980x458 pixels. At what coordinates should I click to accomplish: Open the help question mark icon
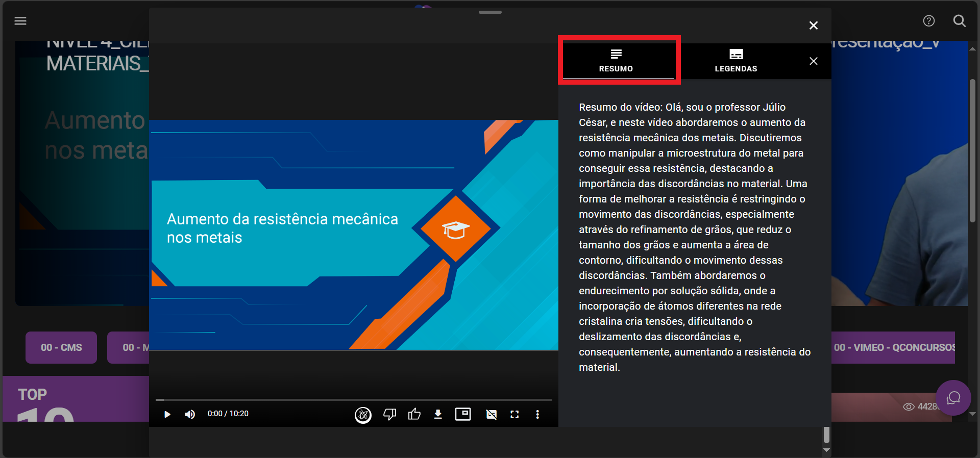pos(929,21)
